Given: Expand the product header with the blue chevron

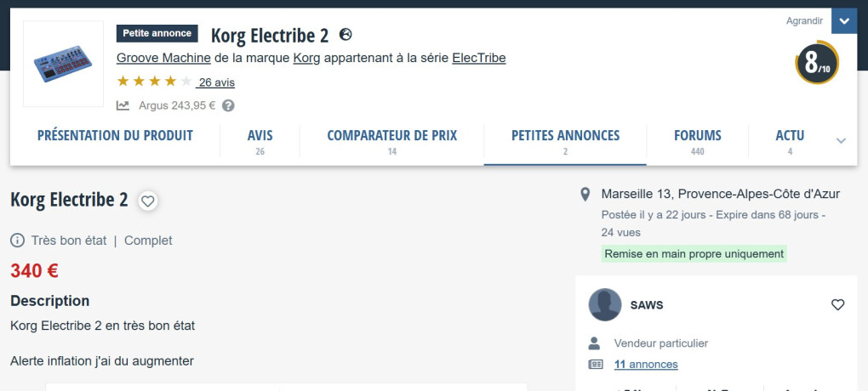Looking at the screenshot, I should 843,22.
